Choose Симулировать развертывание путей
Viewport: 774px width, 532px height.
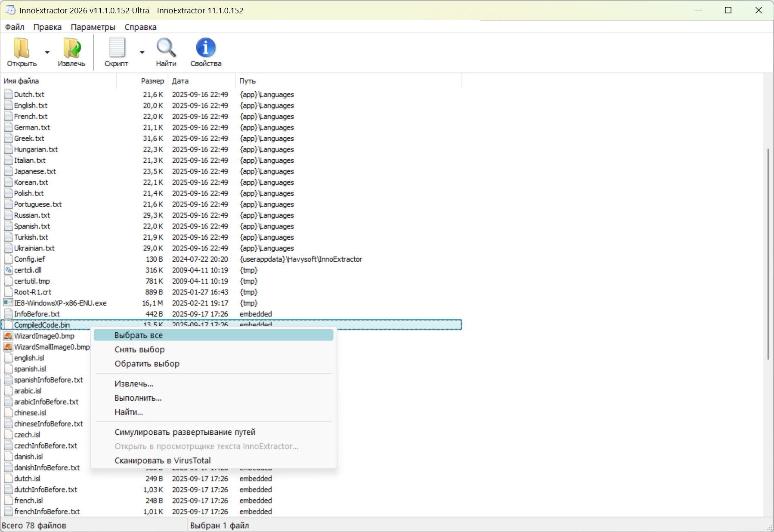(x=214, y=432)
